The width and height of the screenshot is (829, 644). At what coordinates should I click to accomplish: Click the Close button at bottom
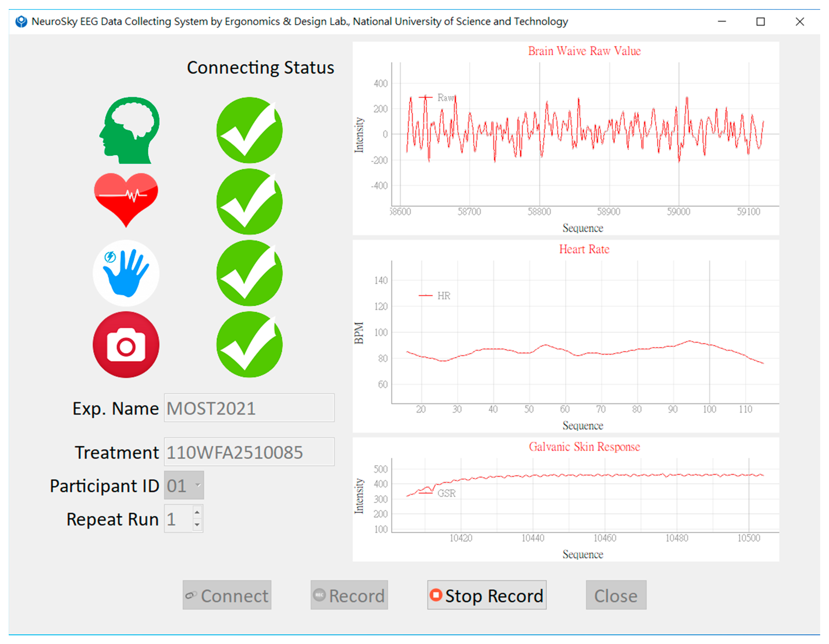[x=616, y=595]
